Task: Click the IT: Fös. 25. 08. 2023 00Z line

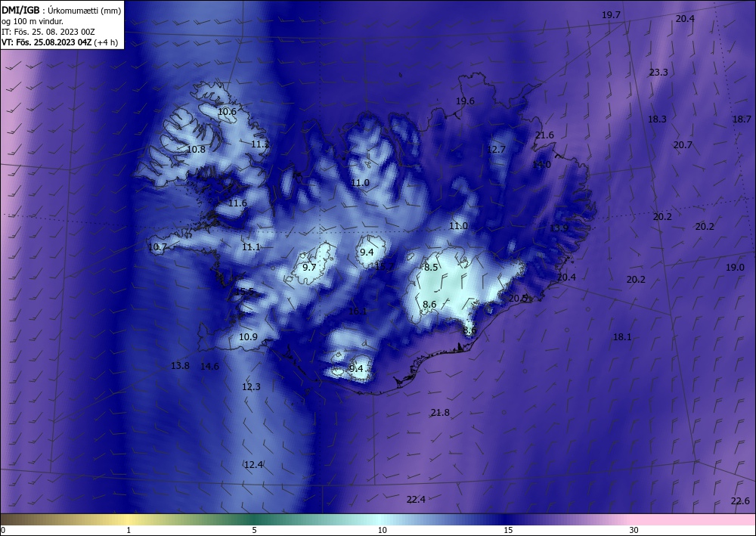Action: pyautogui.click(x=48, y=32)
